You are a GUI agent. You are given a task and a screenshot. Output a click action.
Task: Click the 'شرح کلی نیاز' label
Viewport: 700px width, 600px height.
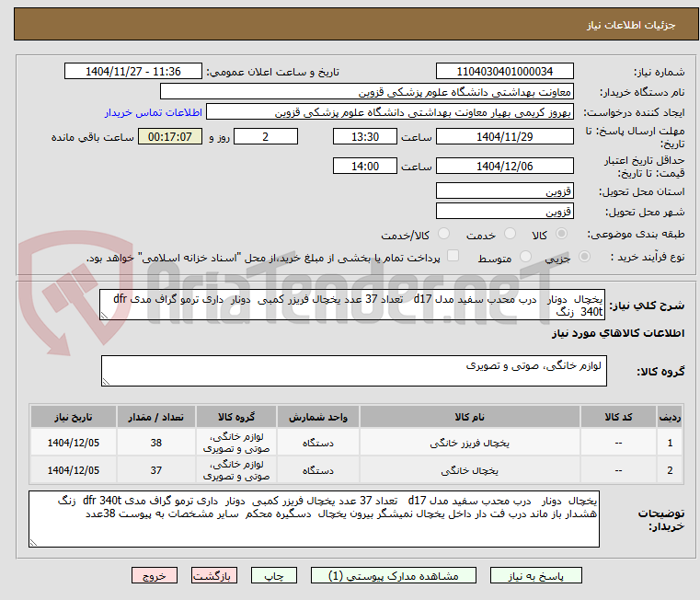click(x=647, y=306)
